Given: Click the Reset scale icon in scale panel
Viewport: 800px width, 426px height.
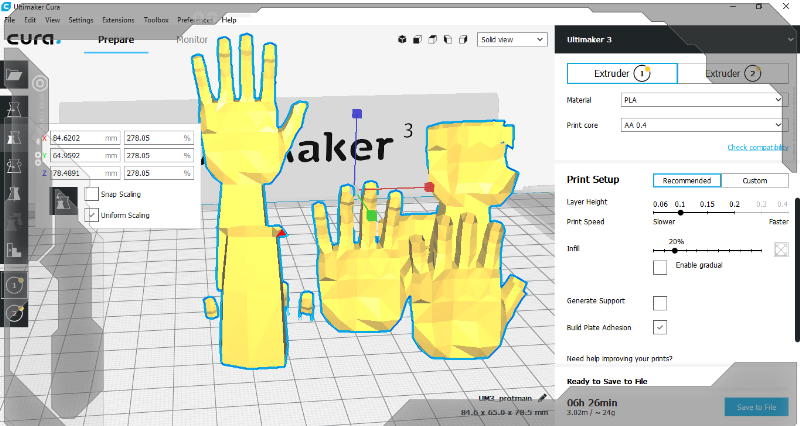Looking at the screenshot, I should pos(63,201).
